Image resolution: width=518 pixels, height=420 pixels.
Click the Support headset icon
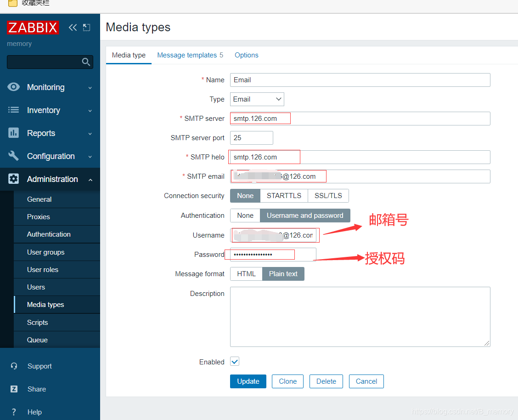tap(14, 366)
